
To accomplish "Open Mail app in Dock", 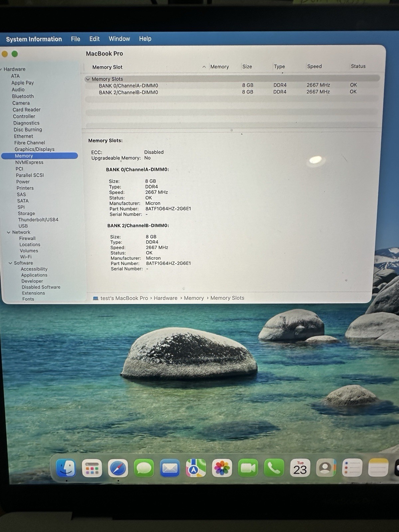I will 170,468.
